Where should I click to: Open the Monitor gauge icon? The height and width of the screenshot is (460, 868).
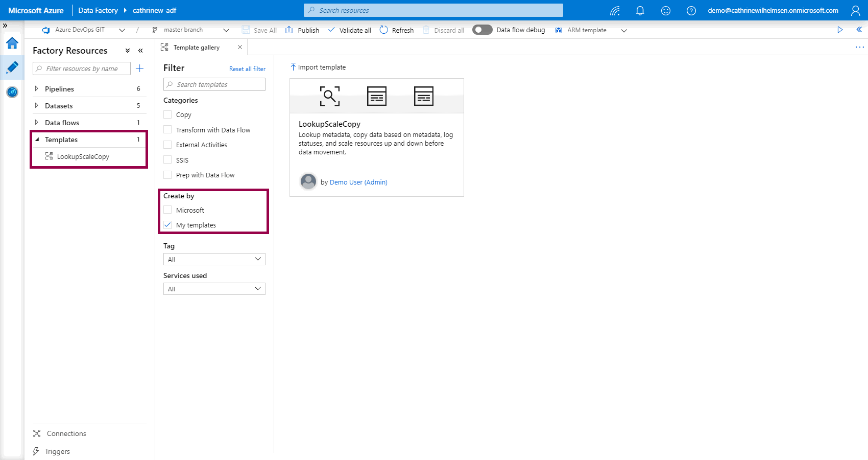coord(12,92)
